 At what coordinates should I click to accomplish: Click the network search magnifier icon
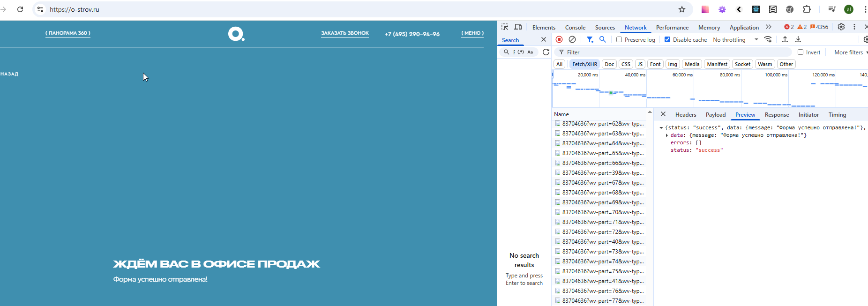coord(603,39)
